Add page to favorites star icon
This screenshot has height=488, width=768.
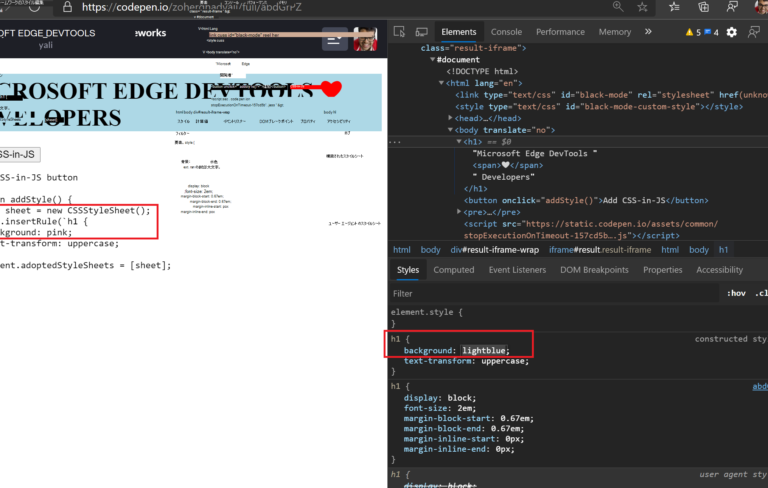(x=642, y=7)
